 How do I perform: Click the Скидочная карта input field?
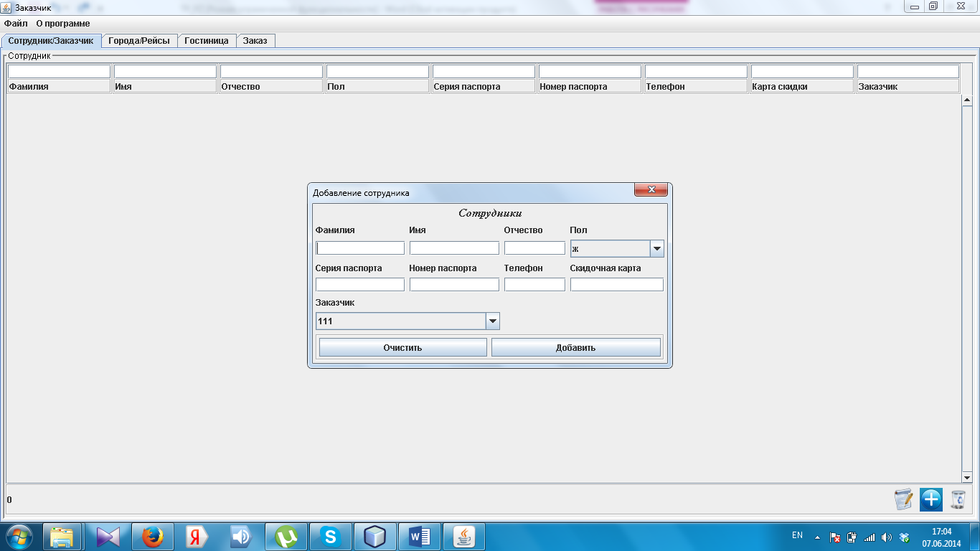(x=617, y=285)
